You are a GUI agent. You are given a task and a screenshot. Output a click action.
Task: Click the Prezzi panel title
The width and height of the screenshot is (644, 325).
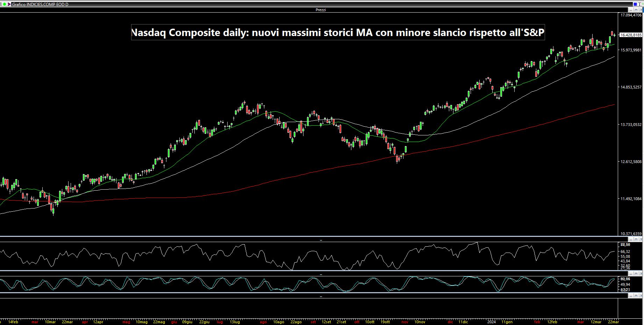[321, 10]
